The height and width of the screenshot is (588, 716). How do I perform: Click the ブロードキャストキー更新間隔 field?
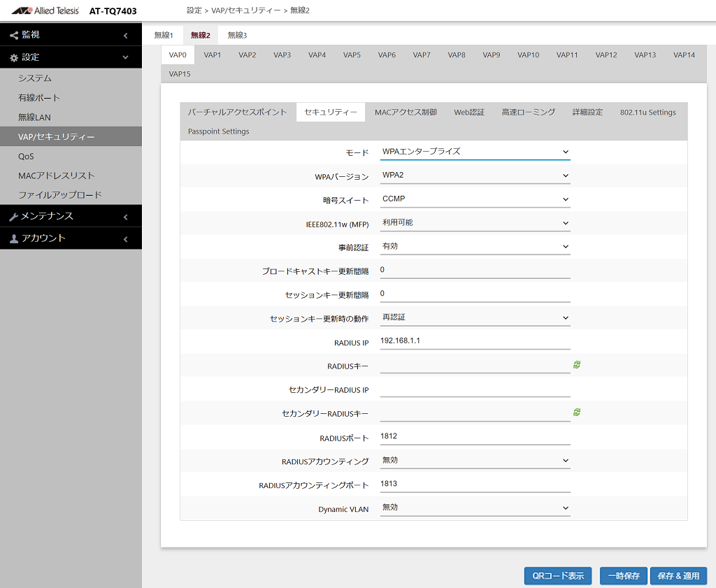click(x=475, y=271)
